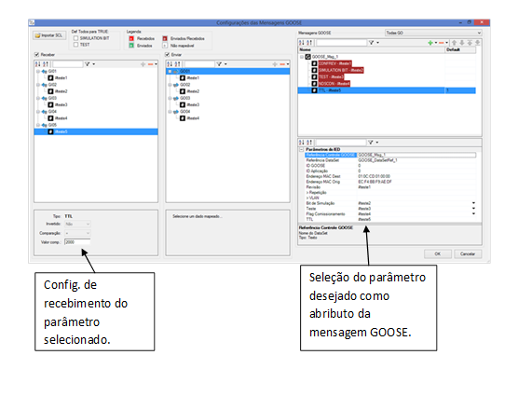This screenshot has width=532, height=396.
Task: Open filter options arrow in Enviar toolbar
Action: pyautogui.click(x=225, y=64)
